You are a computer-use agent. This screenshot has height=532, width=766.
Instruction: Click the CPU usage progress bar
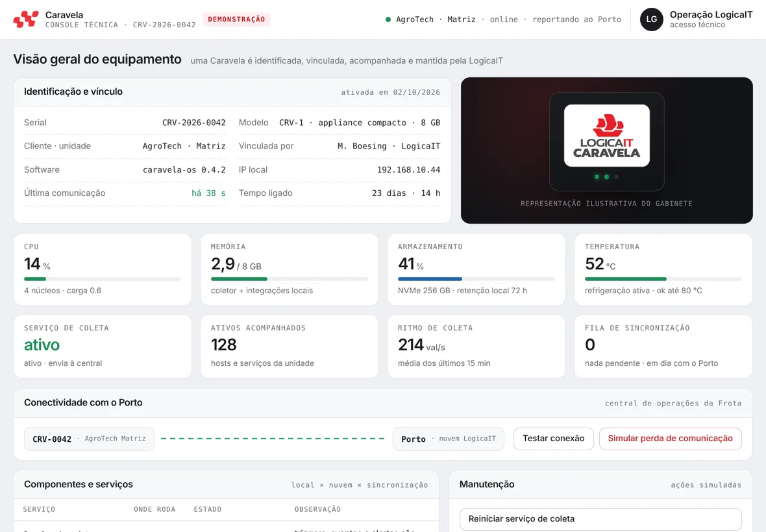click(x=103, y=279)
